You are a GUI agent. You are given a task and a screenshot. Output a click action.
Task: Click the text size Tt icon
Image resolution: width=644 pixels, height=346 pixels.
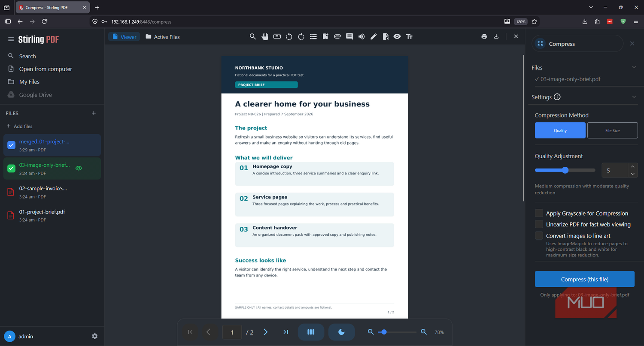[409, 36]
